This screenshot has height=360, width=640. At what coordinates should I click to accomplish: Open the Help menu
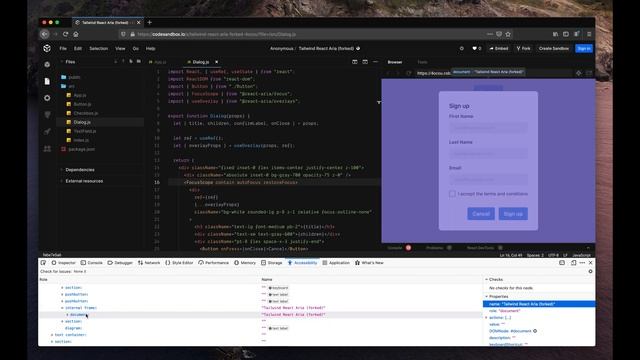point(151,49)
